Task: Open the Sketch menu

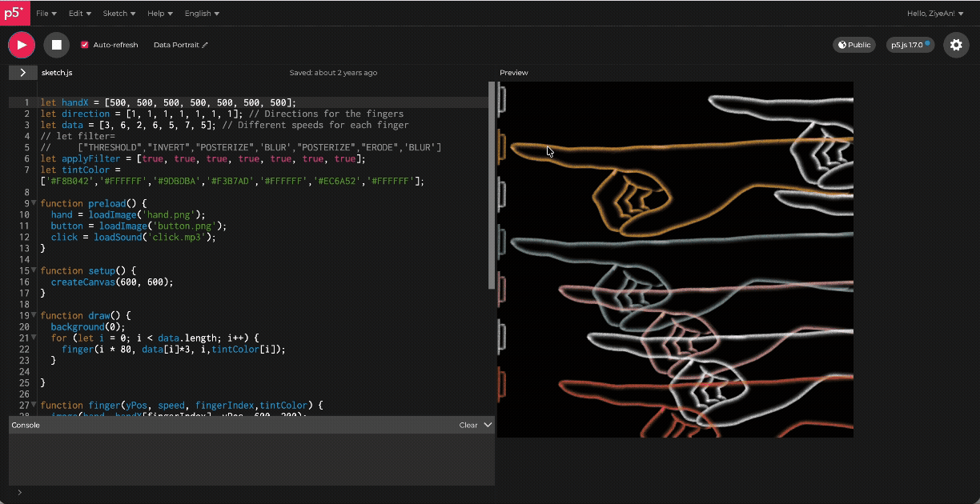Action: point(118,14)
